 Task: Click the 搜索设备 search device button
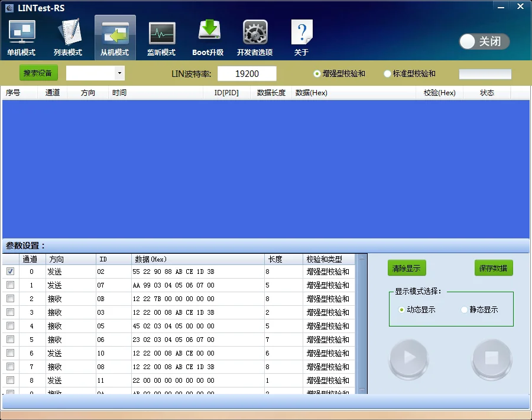(x=38, y=73)
